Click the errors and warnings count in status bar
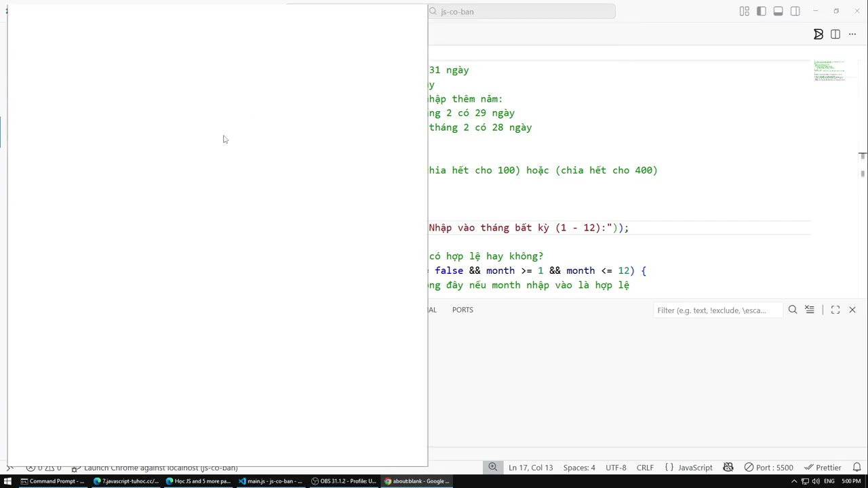 tap(43, 468)
